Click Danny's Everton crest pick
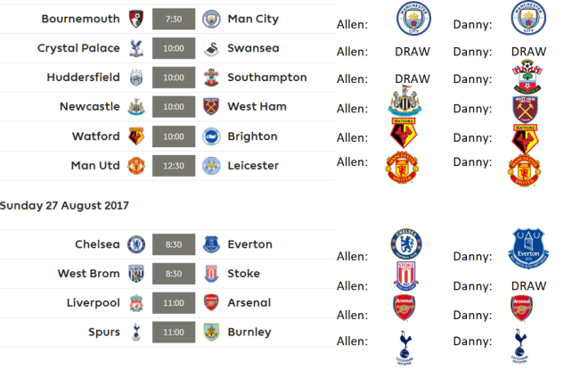The height and width of the screenshot is (370, 588). coord(529,247)
